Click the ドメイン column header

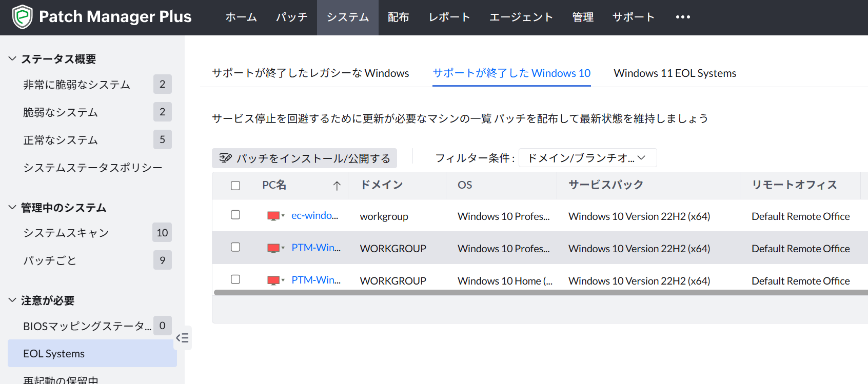(x=382, y=185)
